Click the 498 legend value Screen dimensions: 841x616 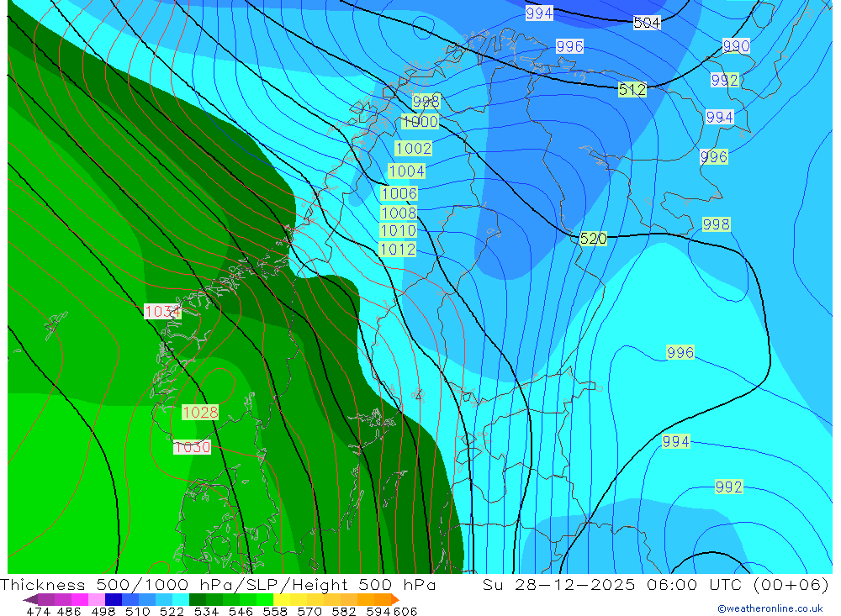pos(103,611)
